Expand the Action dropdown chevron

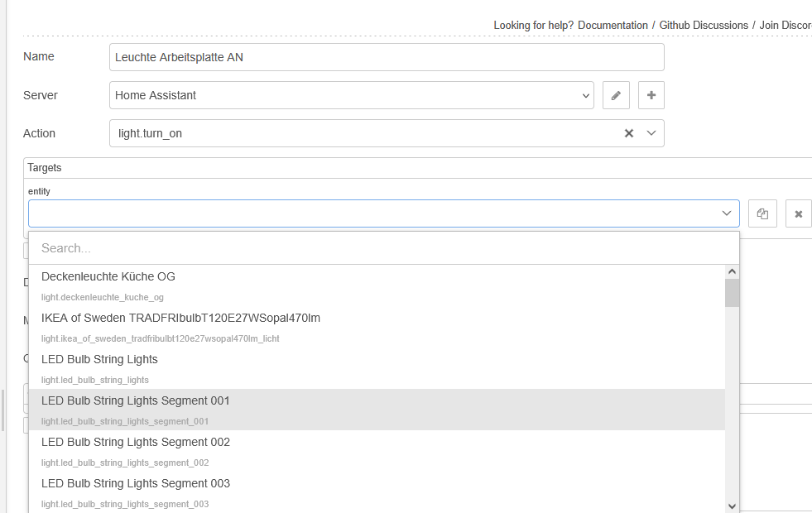coord(651,133)
